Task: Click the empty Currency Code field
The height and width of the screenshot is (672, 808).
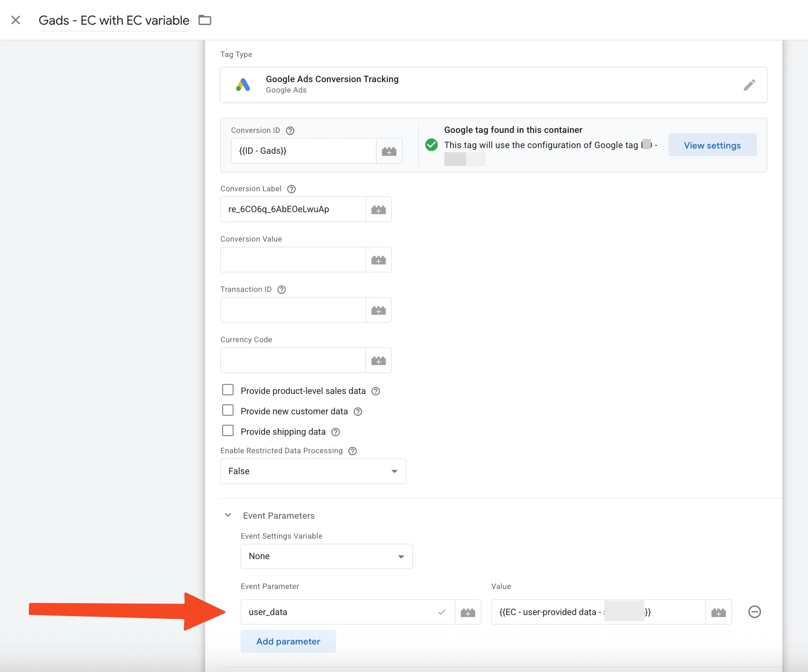Action: tap(293, 360)
